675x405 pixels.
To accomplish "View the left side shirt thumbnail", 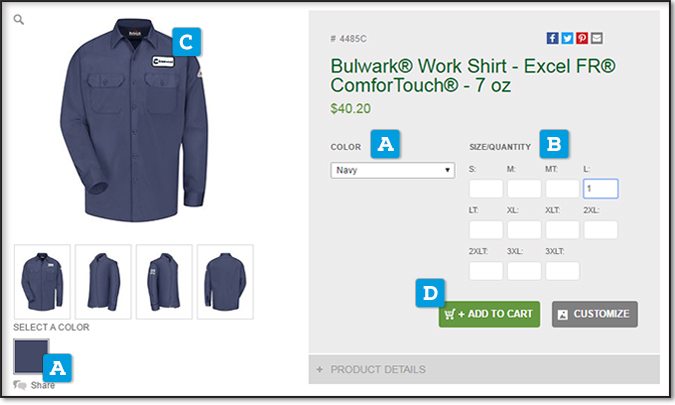I will (x=103, y=282).
